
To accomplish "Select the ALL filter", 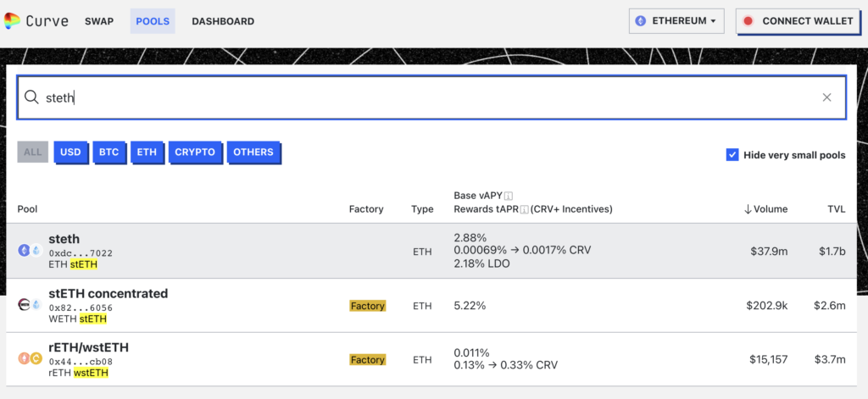I will coord(33,152).
